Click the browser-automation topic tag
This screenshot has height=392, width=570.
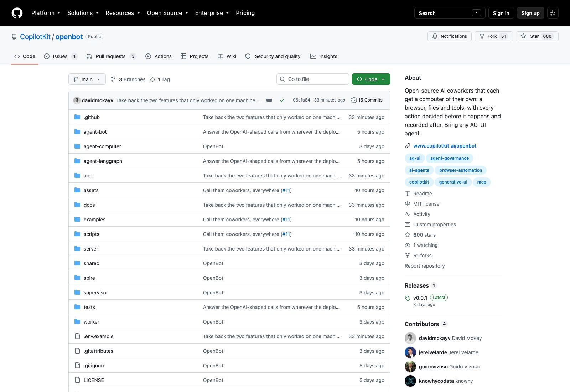(x=461, y=170)
